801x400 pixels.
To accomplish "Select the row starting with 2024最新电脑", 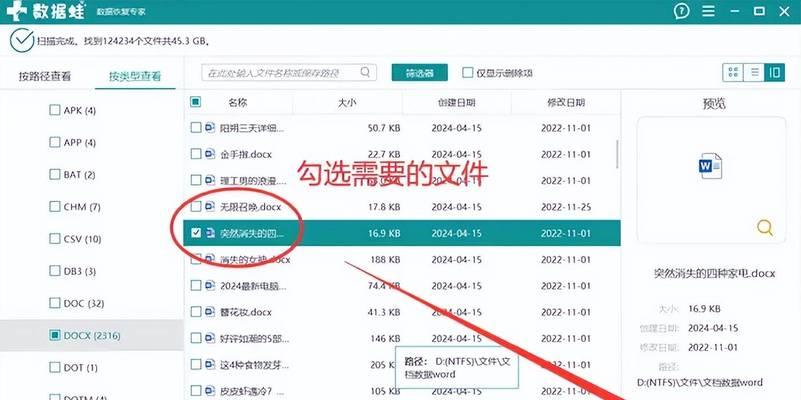I will (402, 286).
